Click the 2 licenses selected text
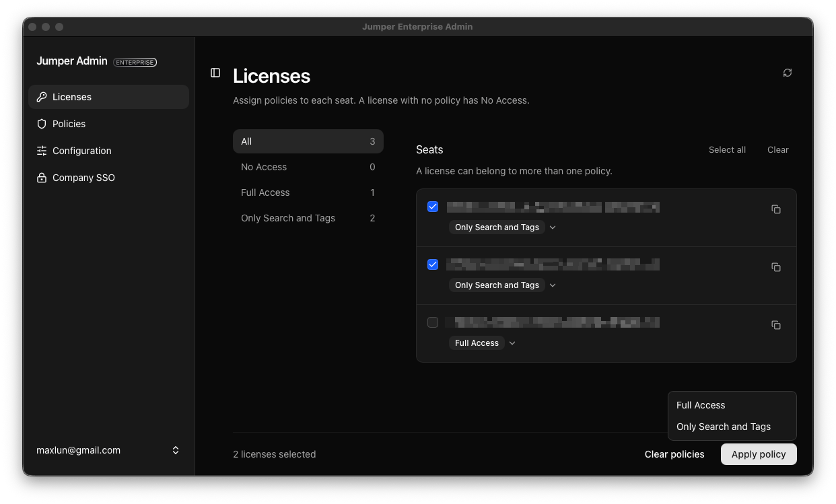Image resolution: width=836 pixels, height=504 pixels. coord(274,454)
